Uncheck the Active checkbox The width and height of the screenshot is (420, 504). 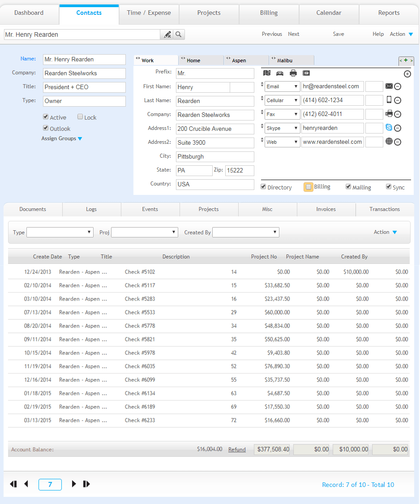click(x=46, y=116)
